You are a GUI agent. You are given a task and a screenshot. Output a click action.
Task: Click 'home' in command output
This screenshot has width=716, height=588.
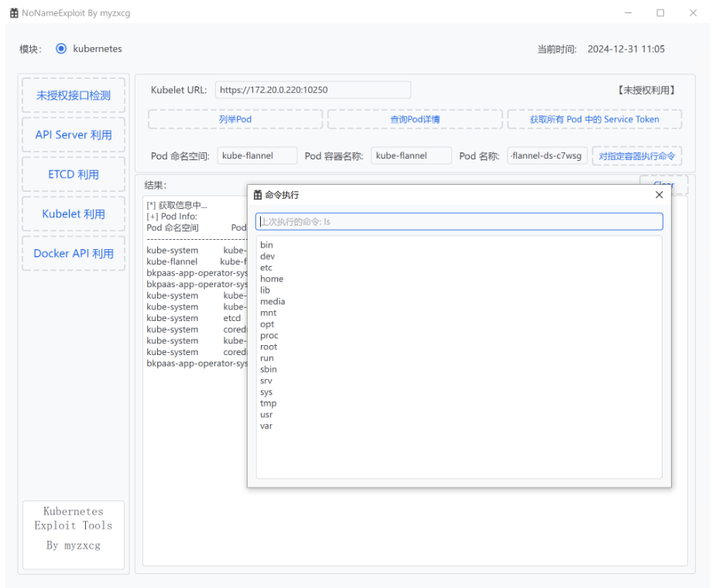point(272,279)
